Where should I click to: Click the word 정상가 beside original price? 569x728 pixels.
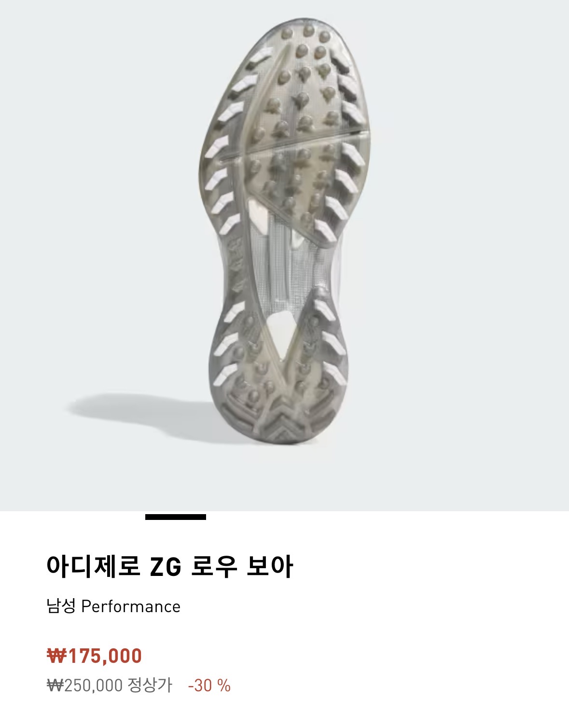click(x=150, y=685)
